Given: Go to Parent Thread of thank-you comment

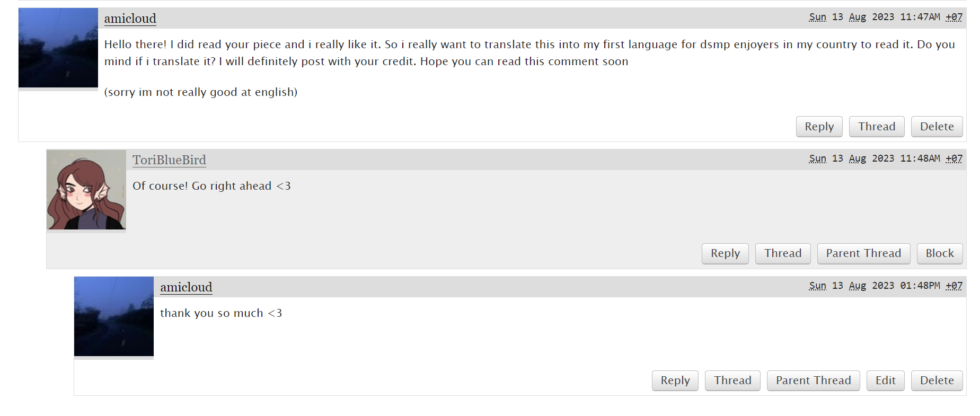Looking at the screenshot, I should [x=814, y=380].
